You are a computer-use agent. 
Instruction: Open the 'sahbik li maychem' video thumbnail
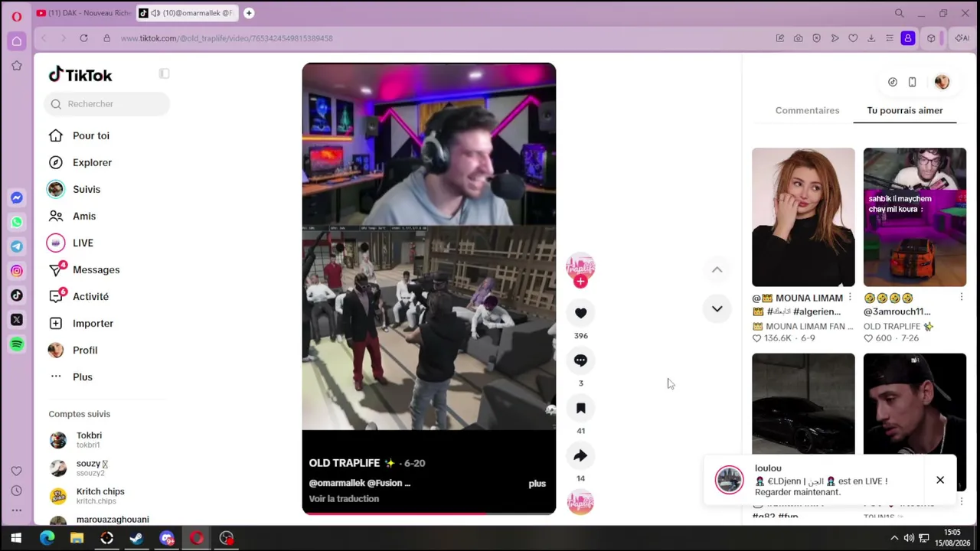coord(915,217)
